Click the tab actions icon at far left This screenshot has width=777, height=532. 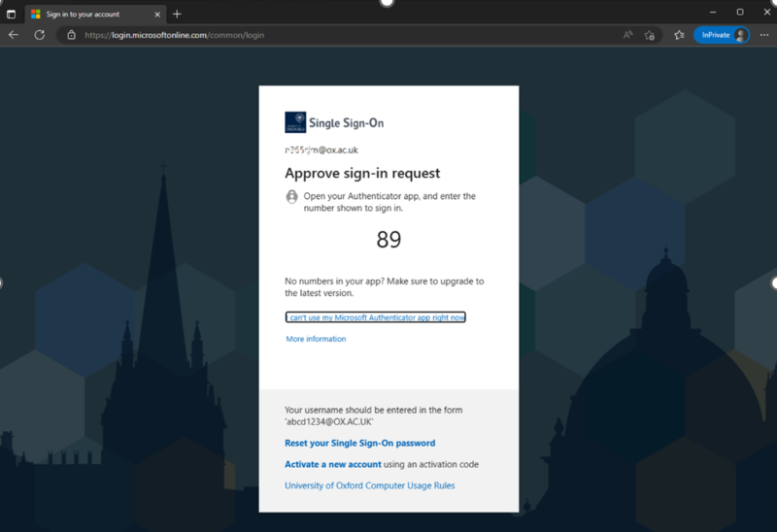(x=12, y=14)
